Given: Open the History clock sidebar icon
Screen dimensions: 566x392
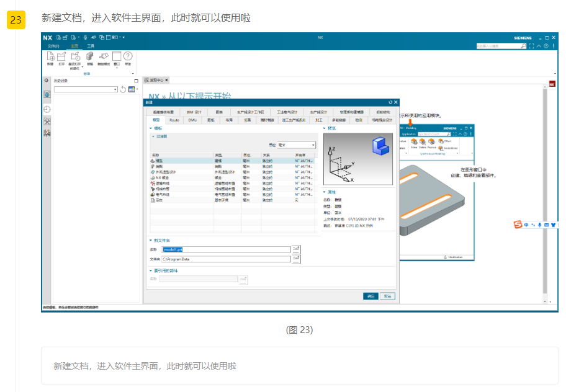Looking at the screenshot, I should 47,109.
